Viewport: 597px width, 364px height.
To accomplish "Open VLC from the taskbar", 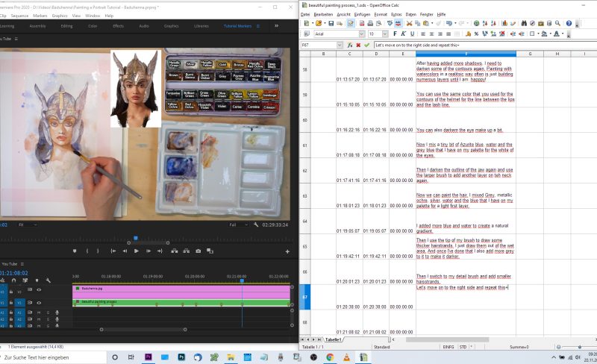I will point(346,357).
